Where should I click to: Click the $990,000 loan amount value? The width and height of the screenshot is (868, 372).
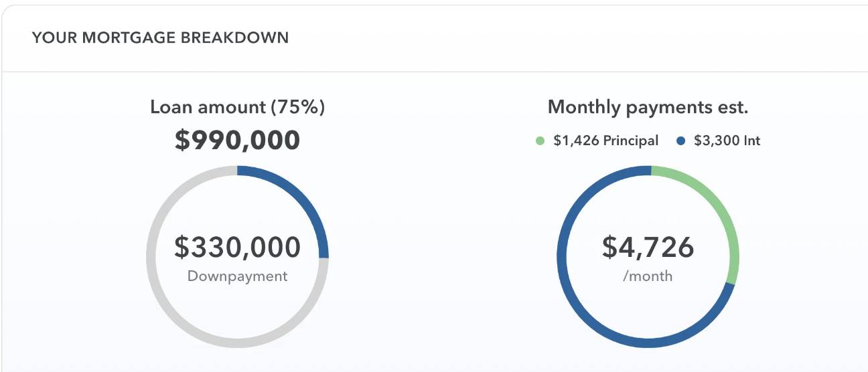(x=237, y=141)
